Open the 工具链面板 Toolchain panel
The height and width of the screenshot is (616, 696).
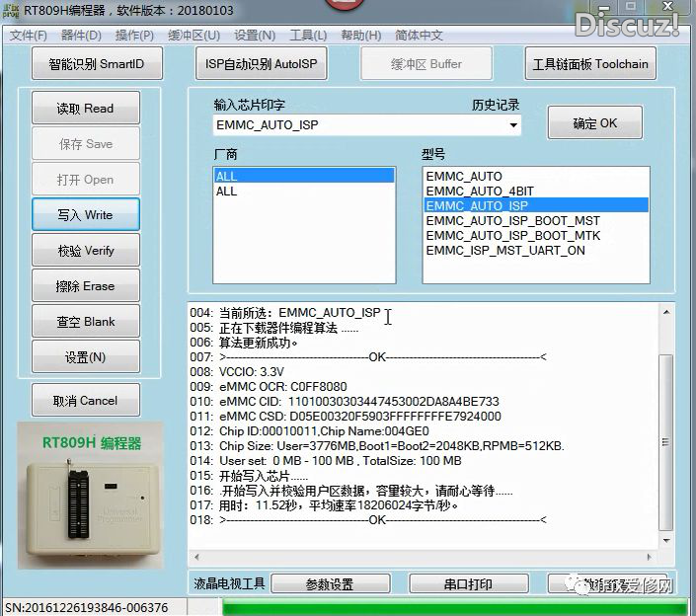click(x=590, y=65)
